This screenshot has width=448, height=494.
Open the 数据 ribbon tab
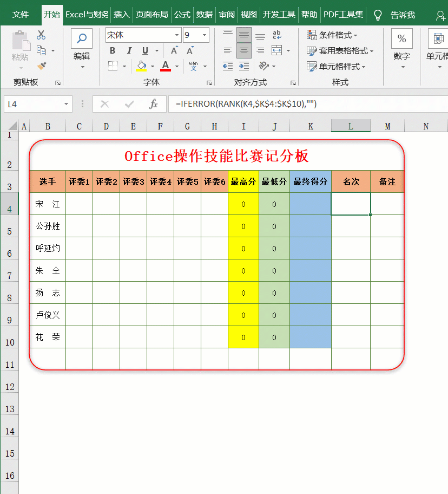click(203, 14)
